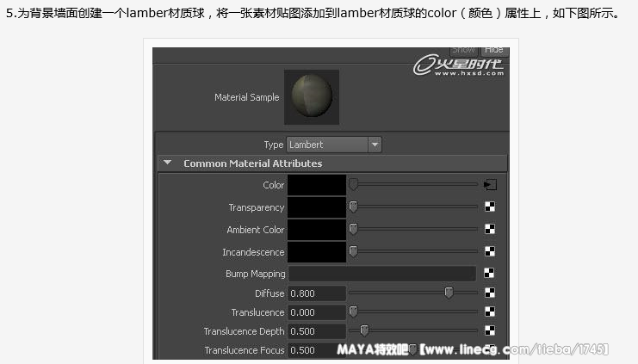Open the material Type dropdown set to Lambert

334,145
